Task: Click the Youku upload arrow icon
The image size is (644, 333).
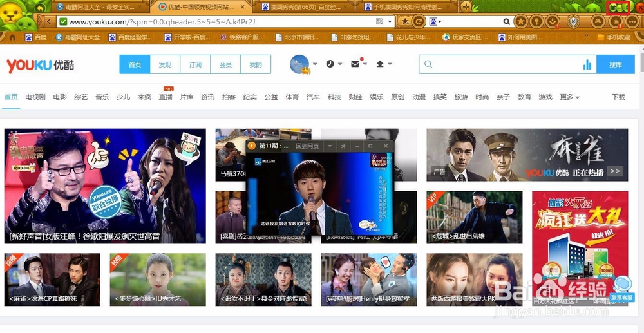Action: (x=380, y=64)
